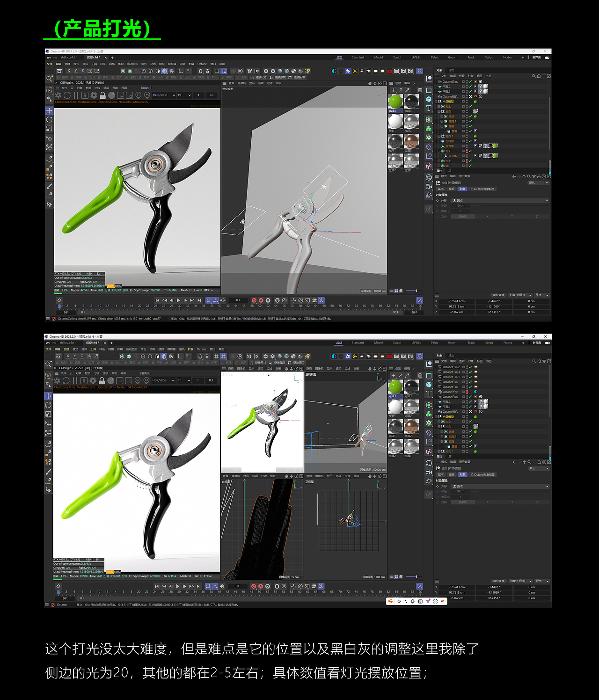Play animation in lower window timeline

177,586
